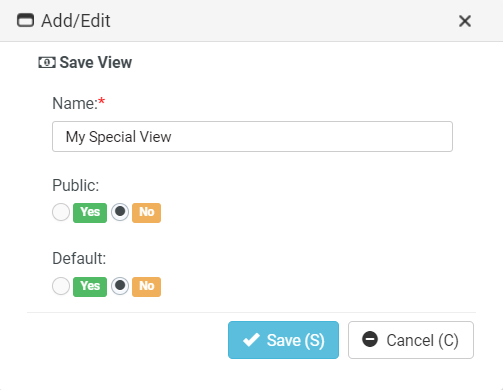Click the checkmark icon on Save button
Screen dimensions: 503x390
pyautogui.click(x=251, y=340)
